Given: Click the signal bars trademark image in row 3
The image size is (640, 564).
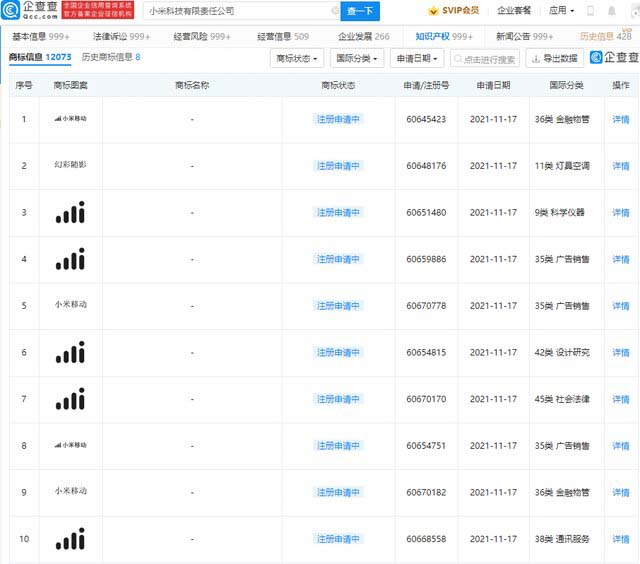Looking at the screenshot, I should click(71, 212).
